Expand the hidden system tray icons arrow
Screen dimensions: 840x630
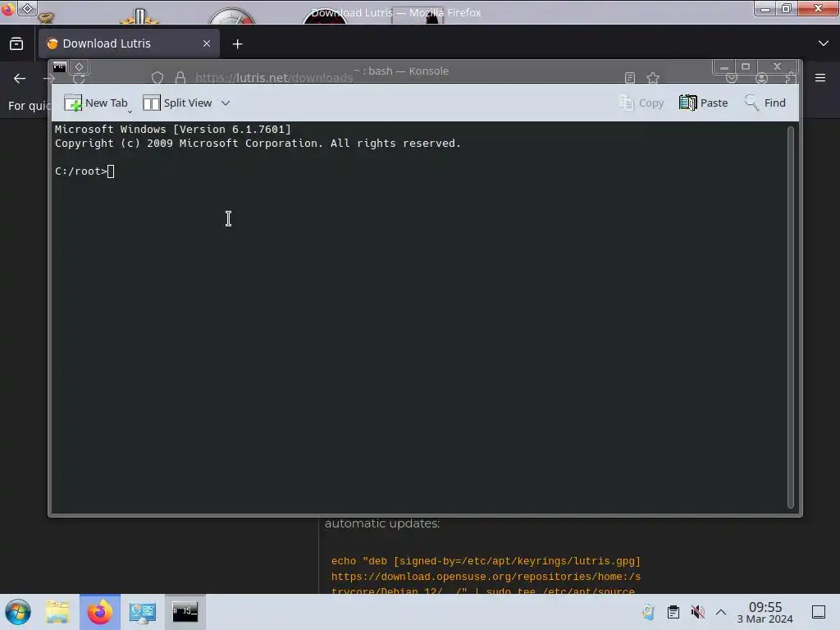coord(721,612)
